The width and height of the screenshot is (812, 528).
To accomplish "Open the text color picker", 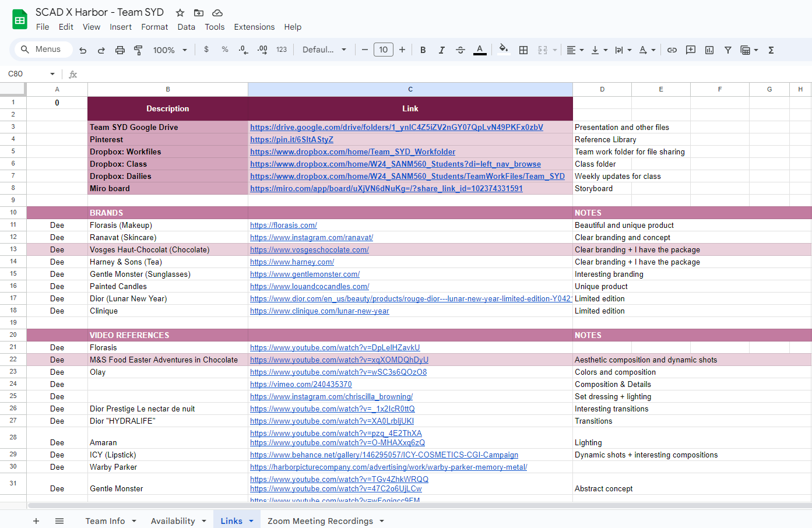I will point(480,50).
